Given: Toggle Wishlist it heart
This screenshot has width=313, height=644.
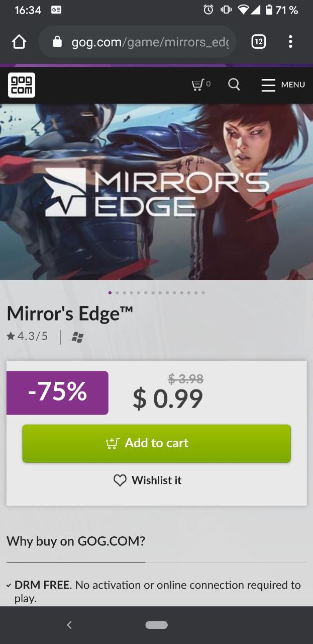Looking at the screenshot, I should pyautogui.click(x=147, y=480).
